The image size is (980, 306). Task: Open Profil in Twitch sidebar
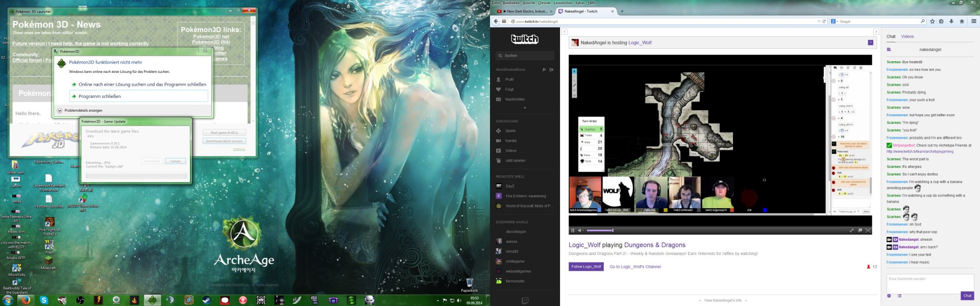(509, 80)
